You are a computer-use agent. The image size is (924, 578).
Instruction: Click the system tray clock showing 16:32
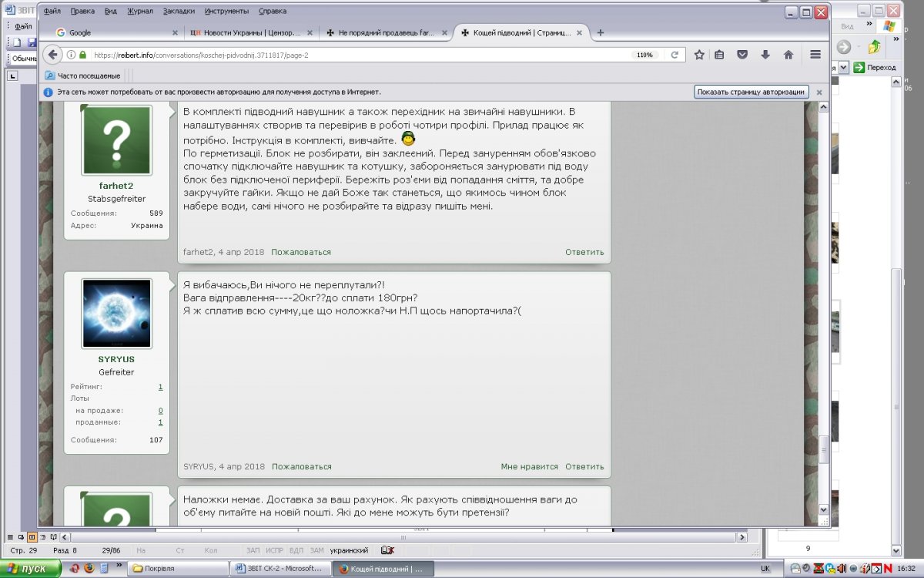click(906, 569)
